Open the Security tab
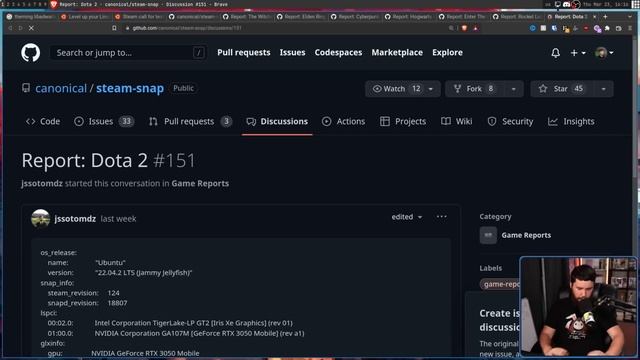This screenshot has height=360, width=640. (510, 121)
